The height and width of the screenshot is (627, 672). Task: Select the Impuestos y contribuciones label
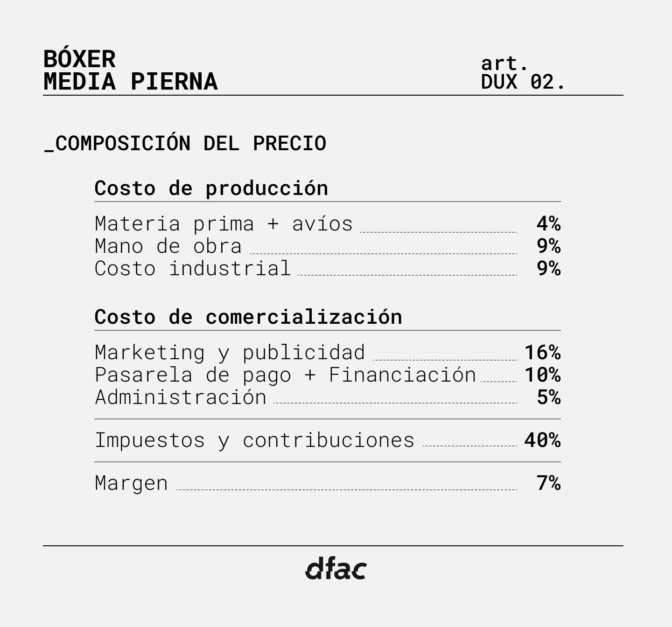click(254, 440)
